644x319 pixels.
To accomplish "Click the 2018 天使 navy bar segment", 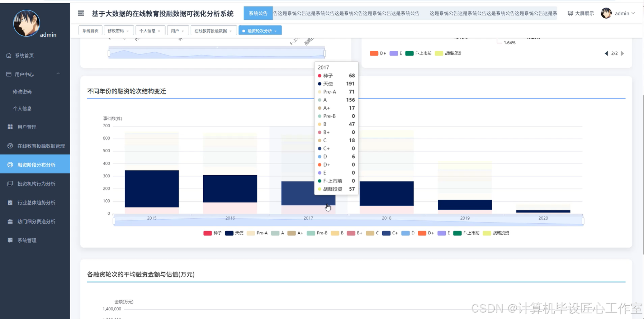I will click(x=387, y=194).
